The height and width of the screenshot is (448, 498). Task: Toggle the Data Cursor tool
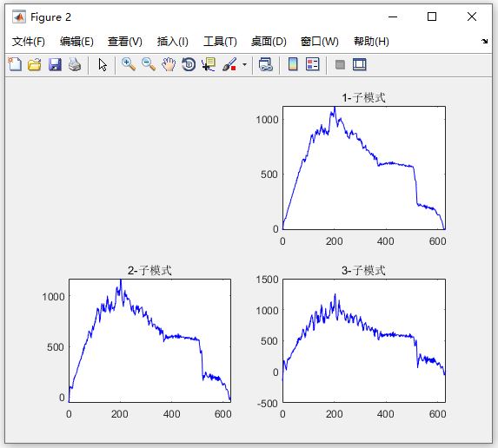(209, 64)
